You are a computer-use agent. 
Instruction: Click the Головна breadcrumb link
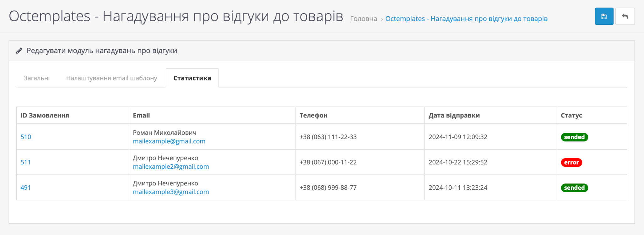364,19
